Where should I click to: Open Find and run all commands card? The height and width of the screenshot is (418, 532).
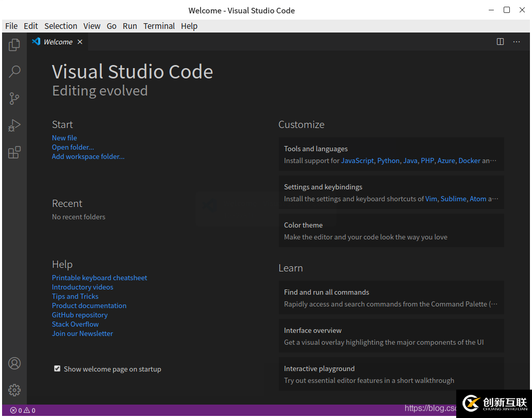click(x=391, y=298)
